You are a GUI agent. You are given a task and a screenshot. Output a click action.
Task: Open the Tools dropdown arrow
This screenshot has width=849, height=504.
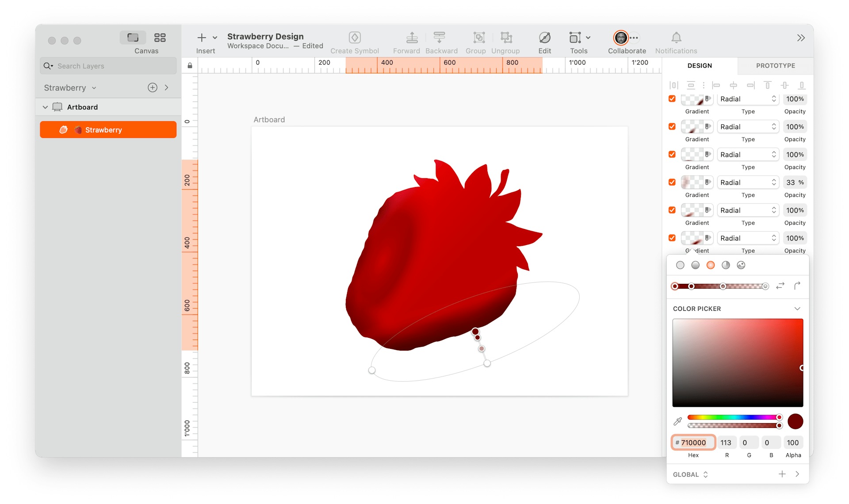pos(588,38)
